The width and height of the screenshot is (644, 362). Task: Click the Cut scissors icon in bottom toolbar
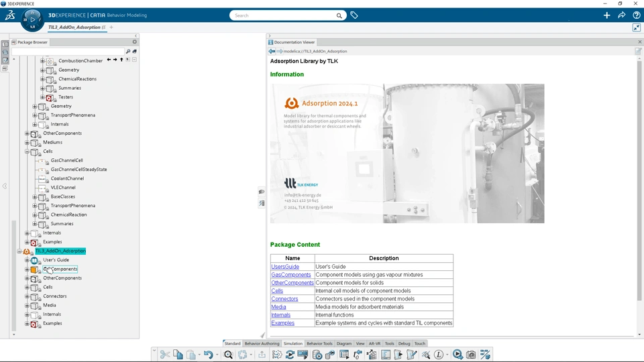165,355
